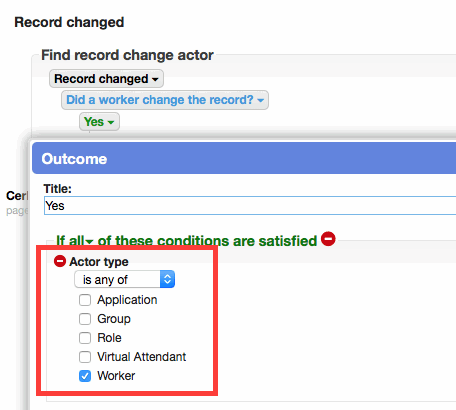This screenshot has width=456, height=410.
Task: Expand 'Did a worker change the record?' menu
Action: tap(165, 100)
